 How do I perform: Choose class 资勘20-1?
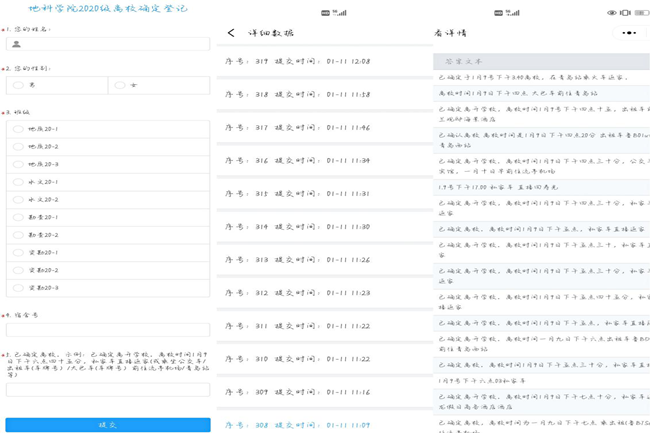(108, 252)
